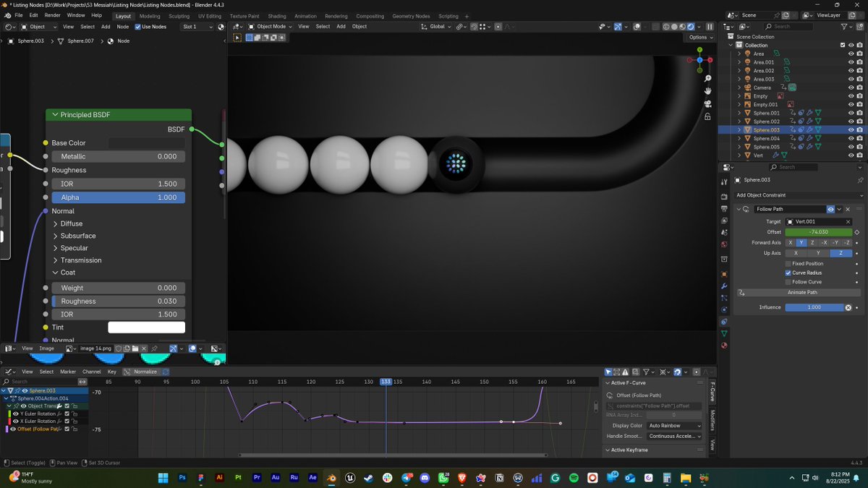
Task: Collapse the Follow Path constraint panel
Action: click(x=739, y=209)
